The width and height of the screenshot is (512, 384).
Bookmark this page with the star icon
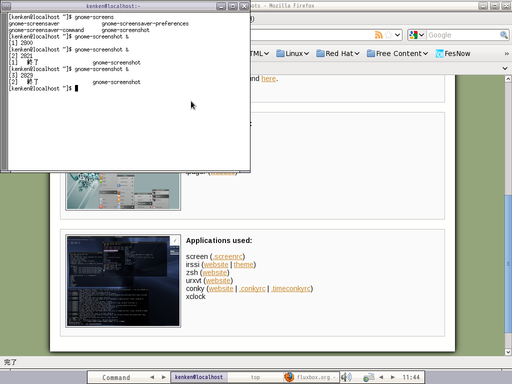click(x=388, y=35)
